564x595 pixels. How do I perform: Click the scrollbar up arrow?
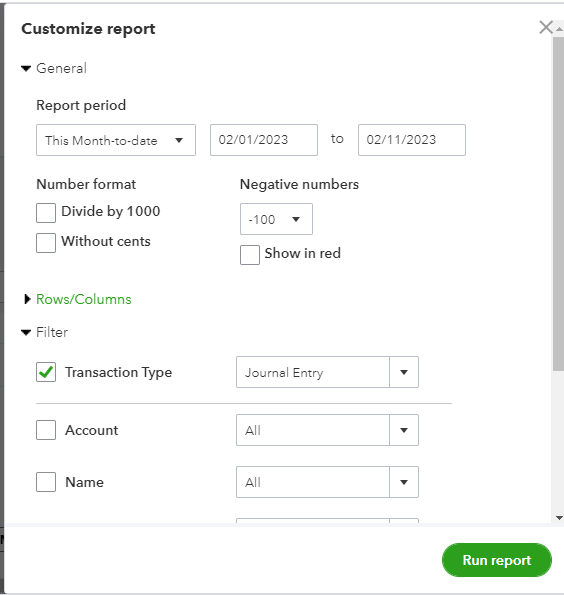[559, 29]
